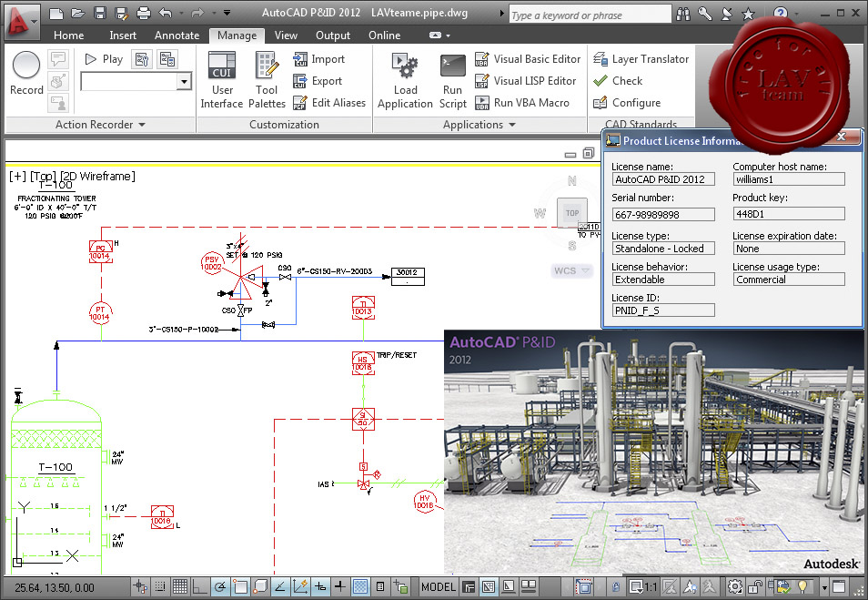Click the binoculars search icon
The image size is (868, 600).
pos(683,14)
